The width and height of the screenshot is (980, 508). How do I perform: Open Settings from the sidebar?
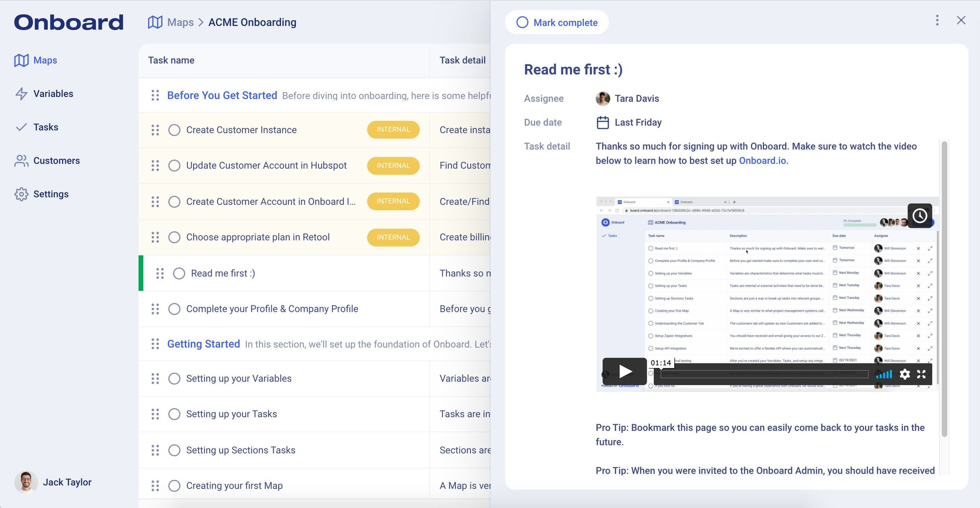(51, 194)
